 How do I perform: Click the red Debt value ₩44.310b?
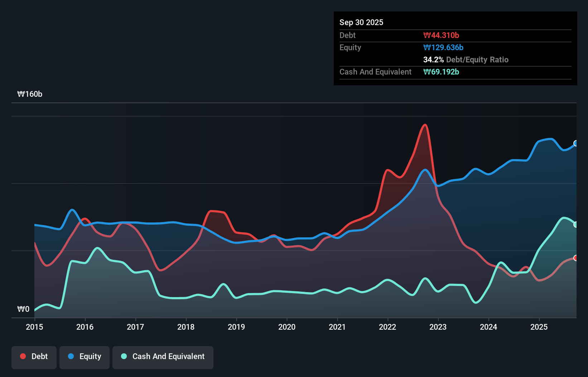(x=442, y=35)
